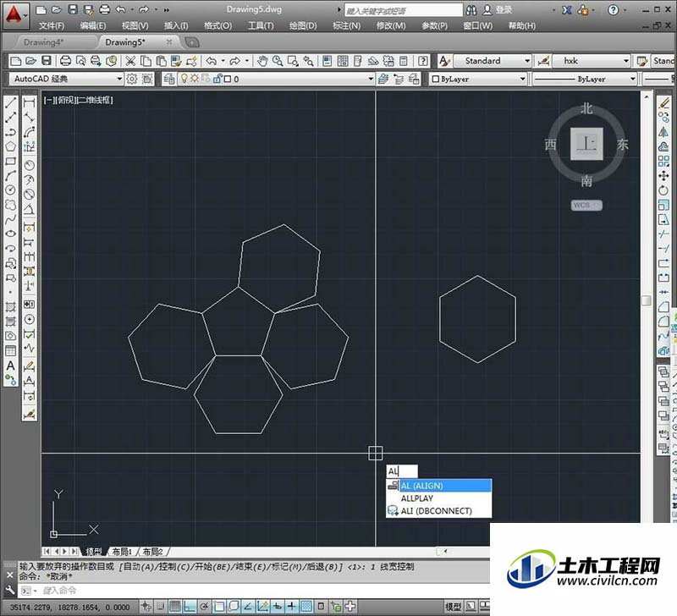
Task: Open the 绘图(D) menu
Action: (x=303, y=26)
